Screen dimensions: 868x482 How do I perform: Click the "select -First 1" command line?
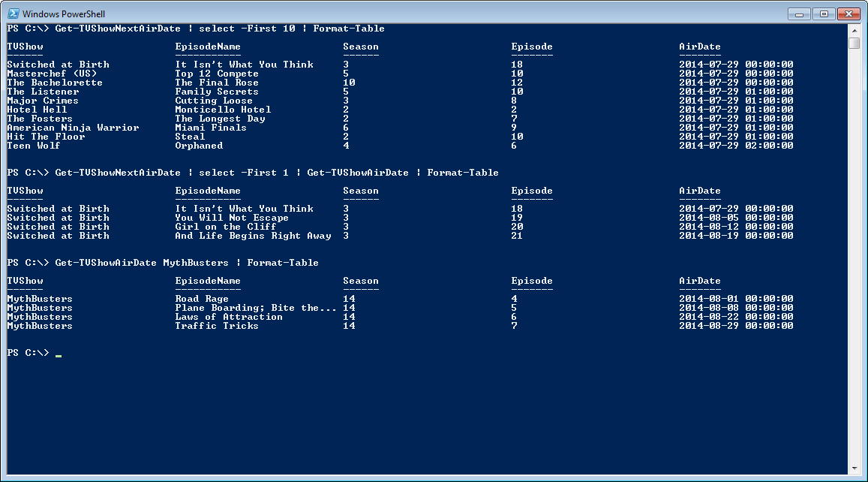click(253, 173)
